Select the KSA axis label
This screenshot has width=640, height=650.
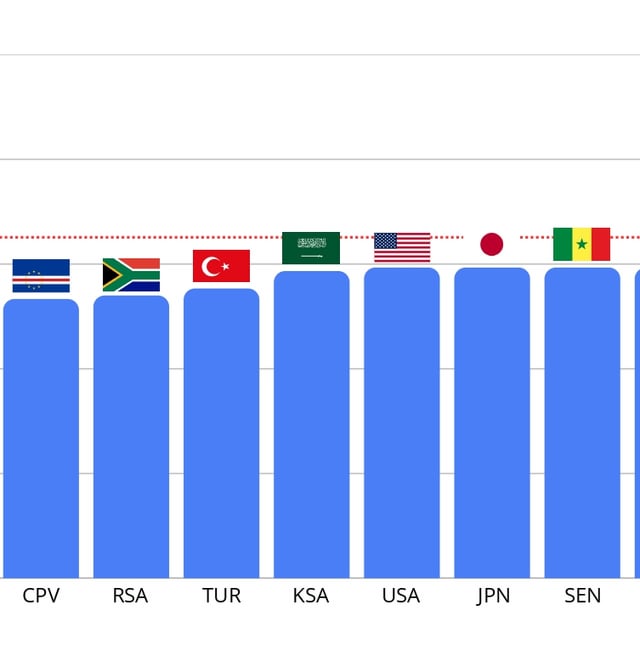tap(311, 596)
